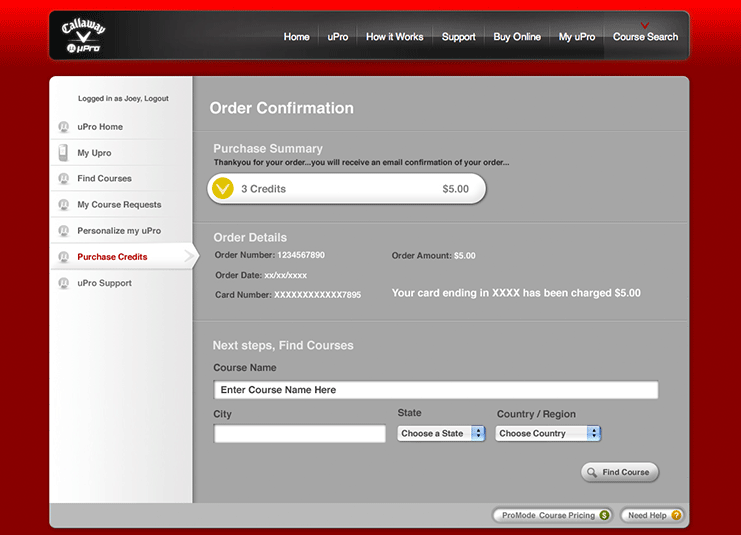Click the City input field
This screenshot has height=535, width=741.
[x=300, y=433]
